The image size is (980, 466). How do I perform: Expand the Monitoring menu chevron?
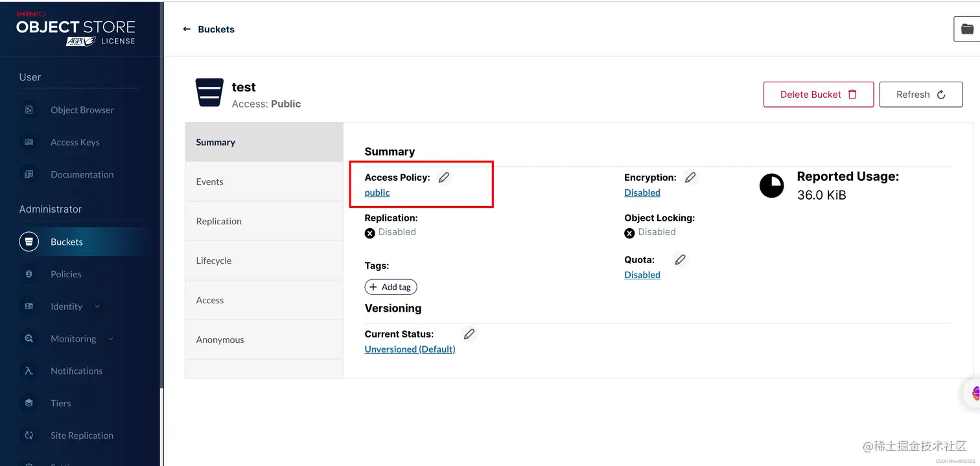click(111, 339)
